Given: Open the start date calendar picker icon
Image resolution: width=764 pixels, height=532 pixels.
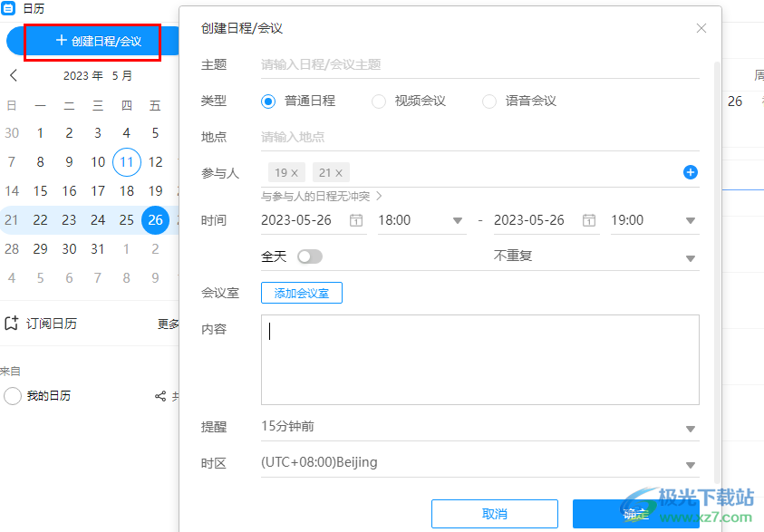Looking at the screenshot, I should point(356,220).
